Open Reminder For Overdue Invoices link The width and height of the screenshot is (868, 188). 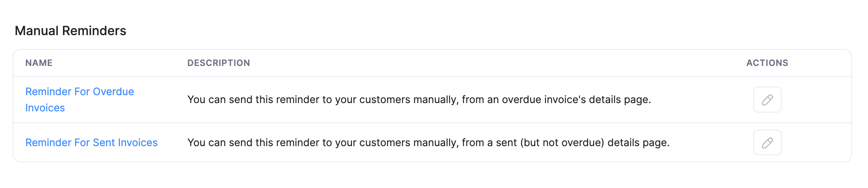[x=80, y=100]
